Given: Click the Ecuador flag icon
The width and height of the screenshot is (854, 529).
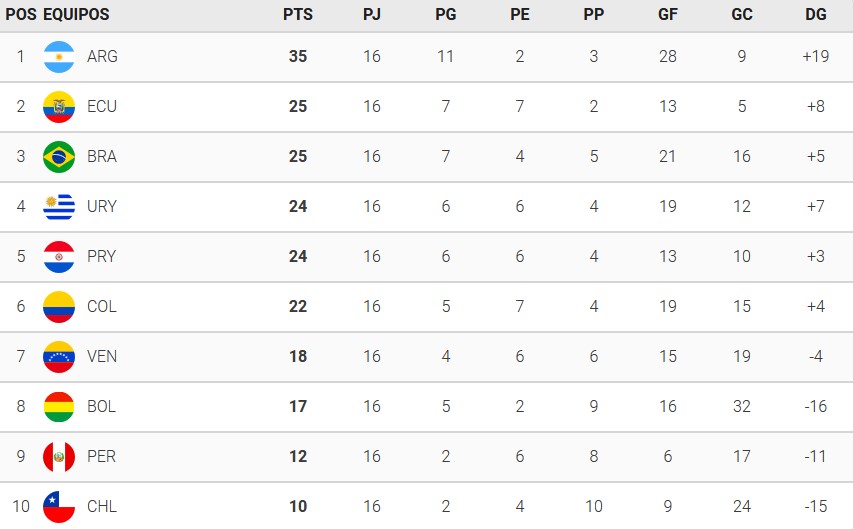Looking at the screenshot, I should pos(59,107).
